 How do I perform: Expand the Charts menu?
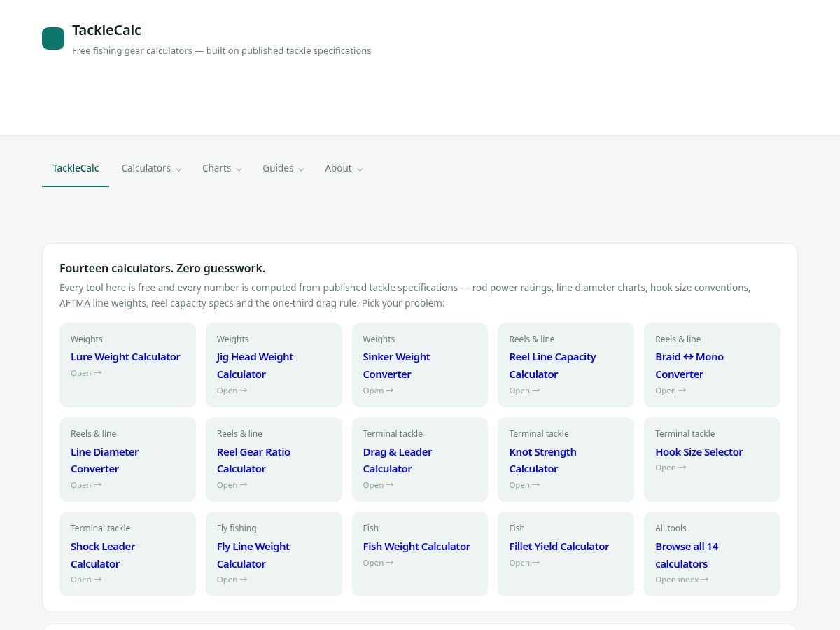pyautogui.click(x=222, y=168)
